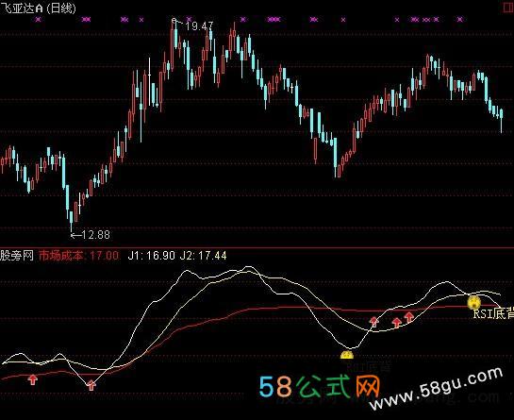
Task: Click the magenta marker cluster nearest top-right corner
Action: [460, 20]
